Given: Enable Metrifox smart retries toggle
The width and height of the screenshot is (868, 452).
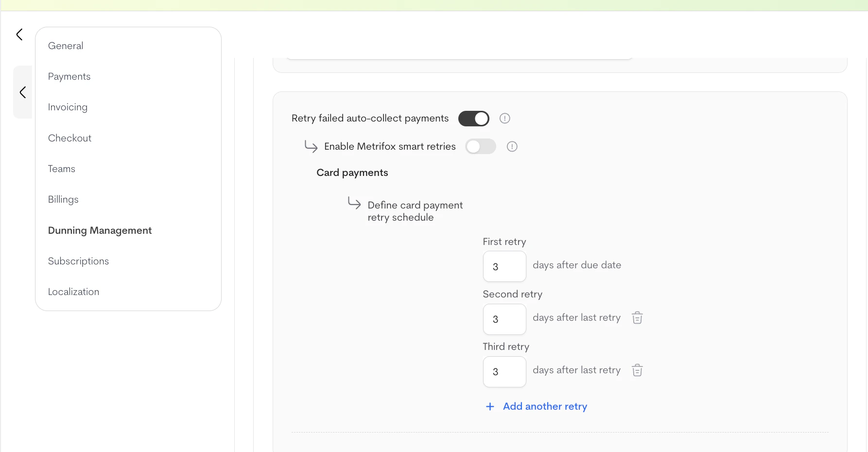Looking at the screenshot, I should click(x=481, y=146).
